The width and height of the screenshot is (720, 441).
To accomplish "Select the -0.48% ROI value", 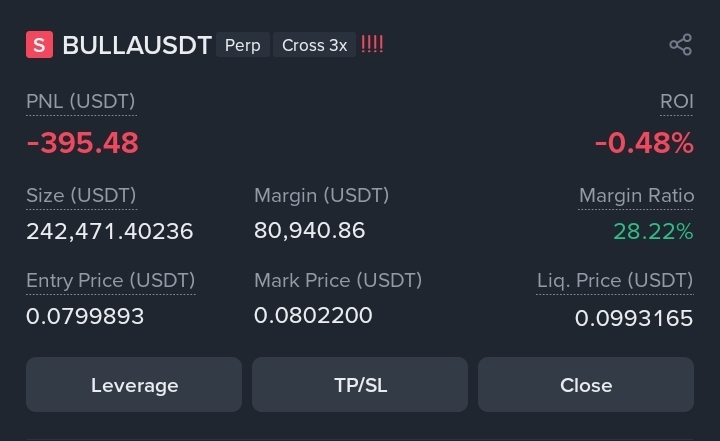I will (x=644, y=142).
